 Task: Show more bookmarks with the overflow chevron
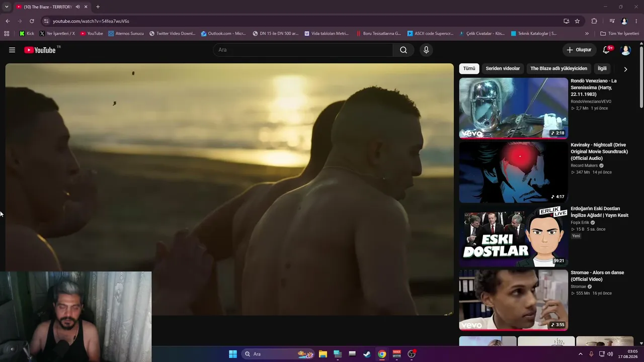[587, 34]
